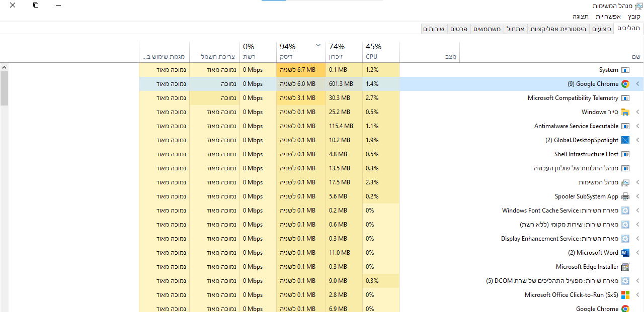The width and height of the screenshot is (644, 312).
Task: Sort by the רשת column header
Action: (x=258, y=51)
